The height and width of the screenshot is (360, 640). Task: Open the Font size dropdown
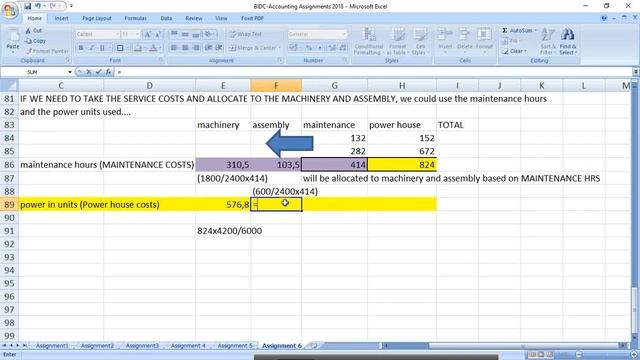point(138,34)
